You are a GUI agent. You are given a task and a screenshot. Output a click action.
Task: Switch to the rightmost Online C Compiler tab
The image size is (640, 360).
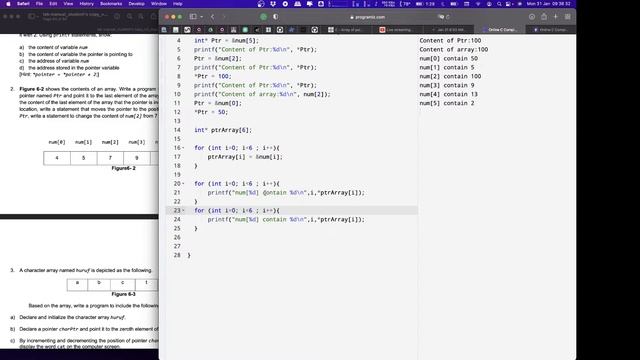click(551, 30)
